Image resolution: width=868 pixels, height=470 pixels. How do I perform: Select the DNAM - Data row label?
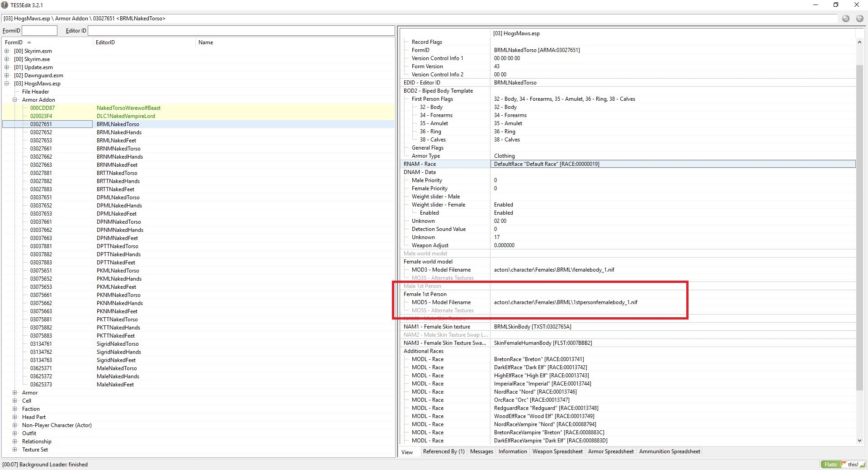[420, 172]
